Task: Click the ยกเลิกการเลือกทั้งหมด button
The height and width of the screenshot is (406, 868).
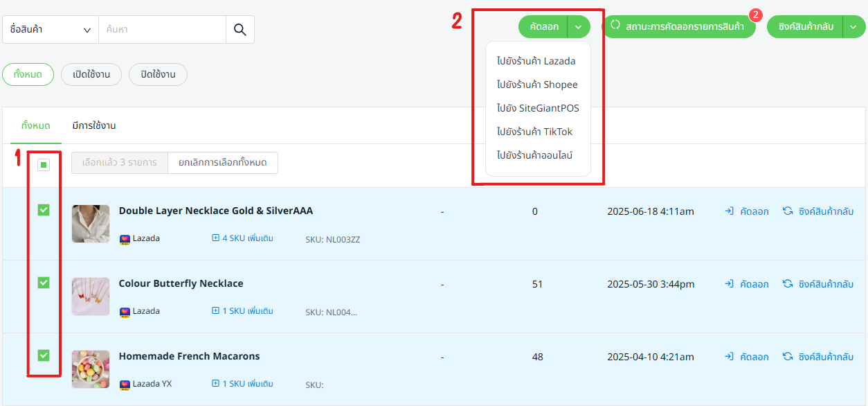Action: pos(222,163)
